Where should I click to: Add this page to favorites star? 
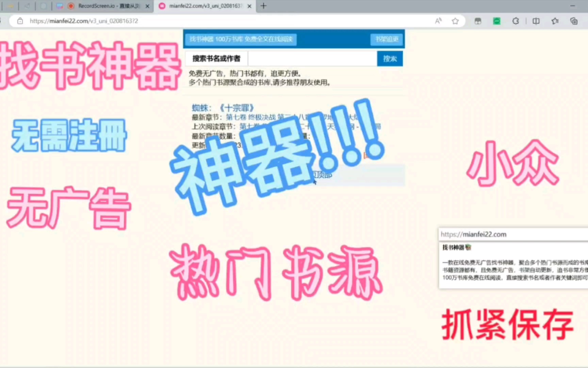coord(455,21)
